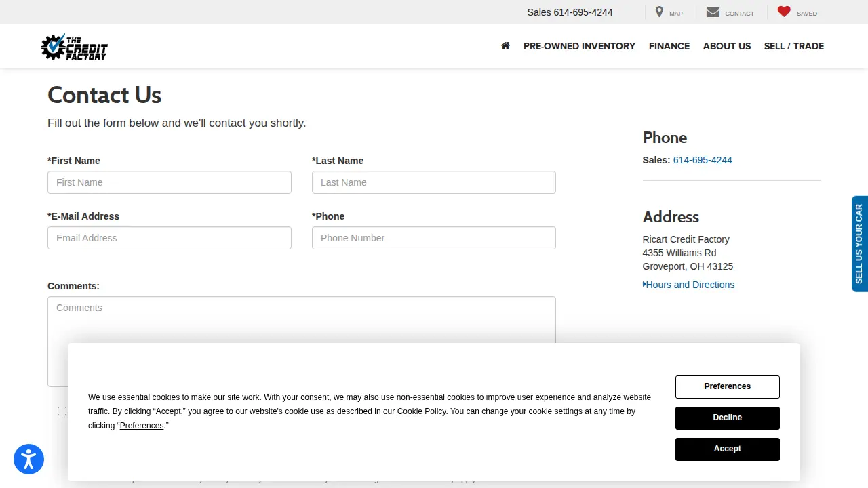Open the About Us menu
868x488 pixels.
click(727, 46)
